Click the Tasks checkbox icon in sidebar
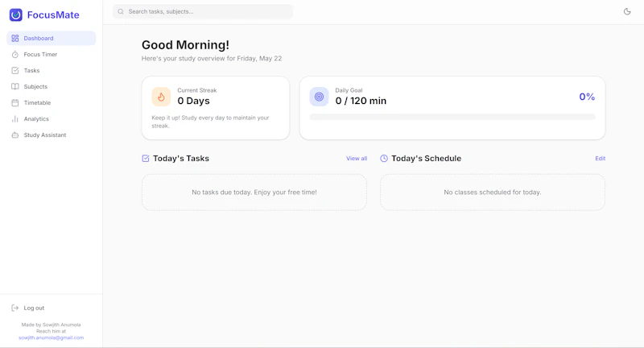644x348 pixels. click(15, 70)
